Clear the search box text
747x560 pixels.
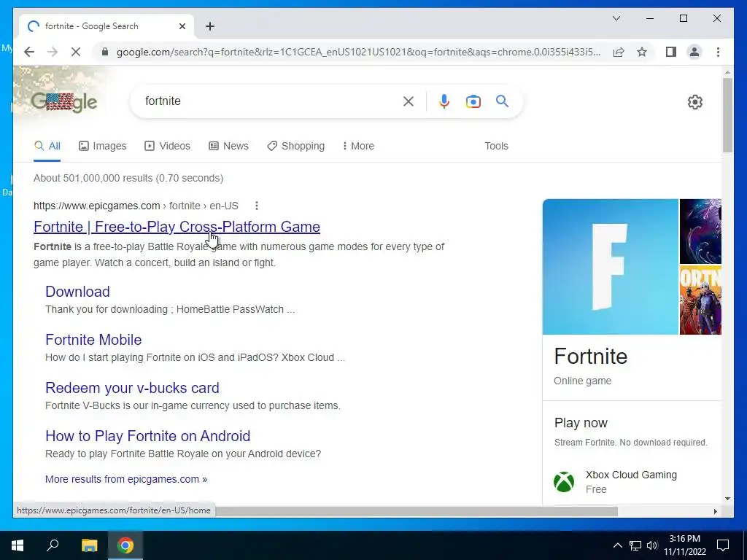(409, 101)
